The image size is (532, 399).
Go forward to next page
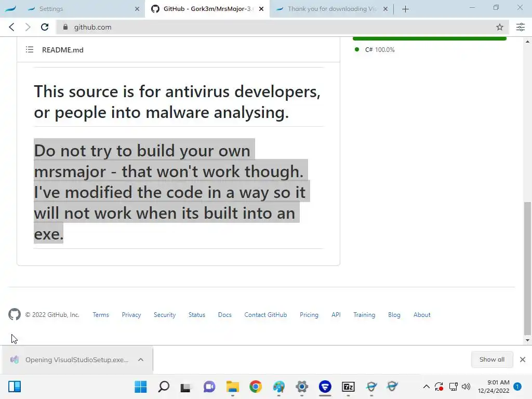pyautogui.click(x=28, y=27)
